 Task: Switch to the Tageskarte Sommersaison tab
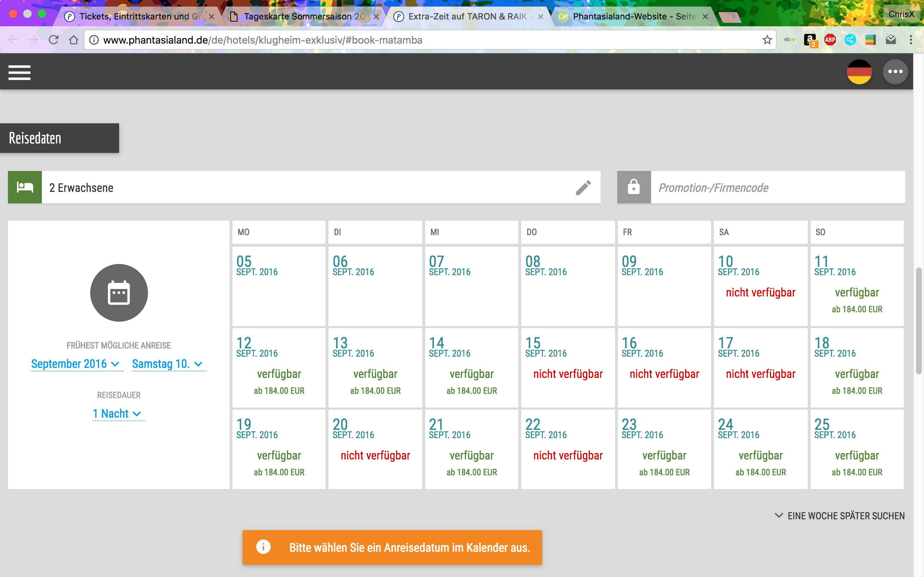tap(304, 17)
